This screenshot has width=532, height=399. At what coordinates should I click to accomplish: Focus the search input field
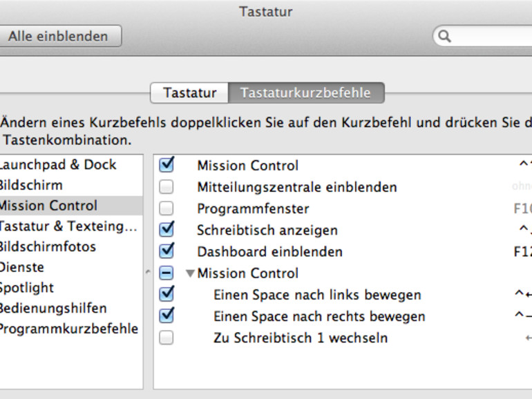(x=482, y=36)
